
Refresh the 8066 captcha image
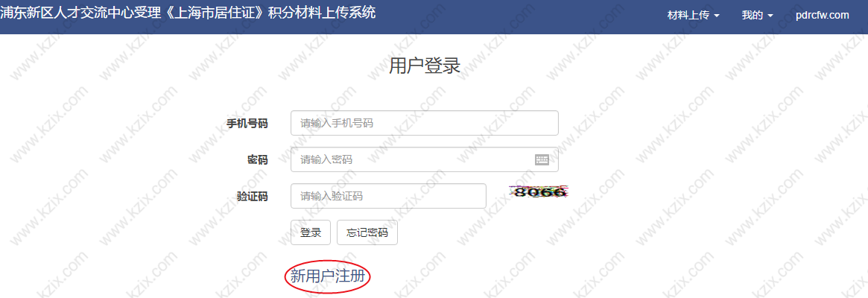540,192
